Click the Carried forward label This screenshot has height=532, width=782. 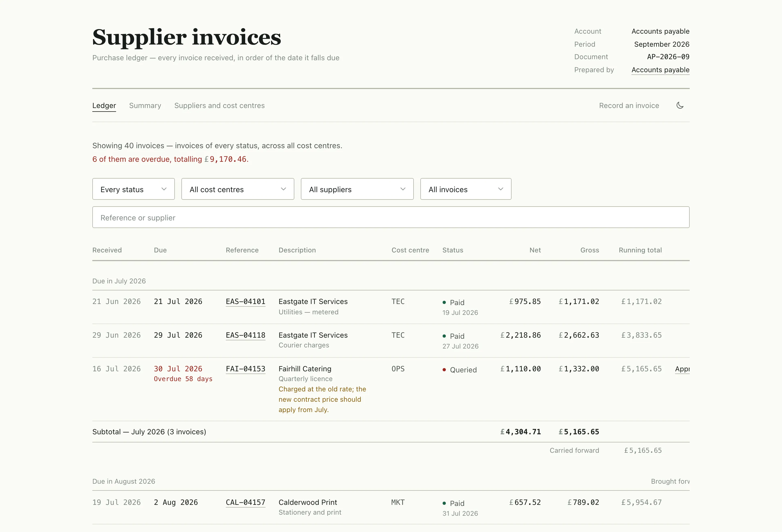pyautogui.click(x=574, y=451)
